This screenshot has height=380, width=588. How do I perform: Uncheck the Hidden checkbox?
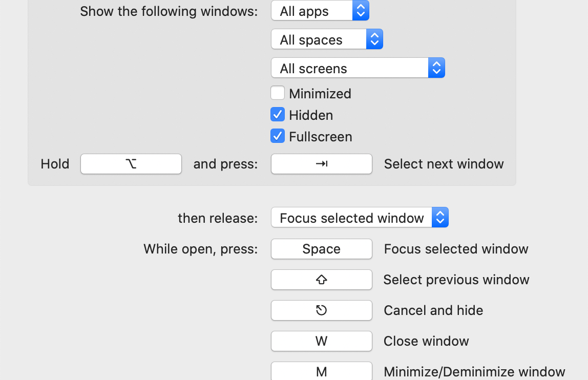tap(278, 115)
